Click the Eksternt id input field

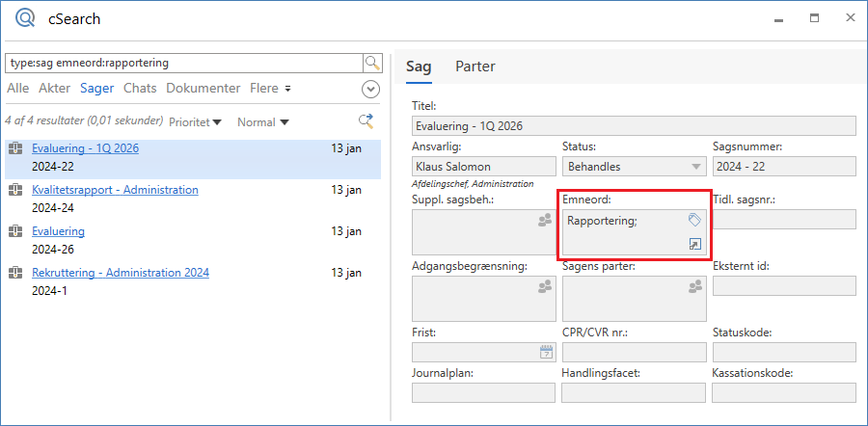click(x=784, y=285)
